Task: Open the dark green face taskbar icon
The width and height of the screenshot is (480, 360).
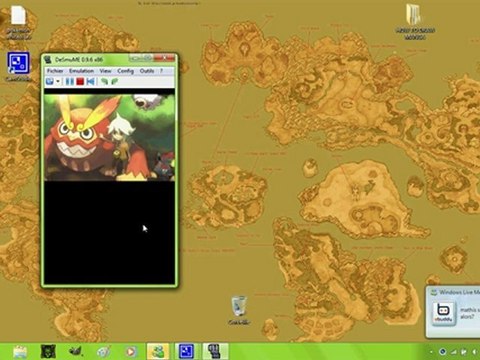Action: 48,352
